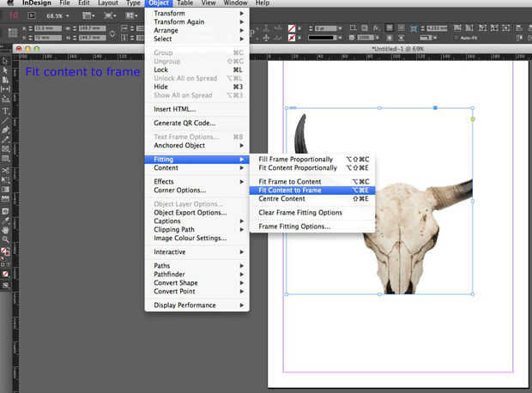Expand the Display Performance submenu
The image size is (532, 393).
coord(196,305)
